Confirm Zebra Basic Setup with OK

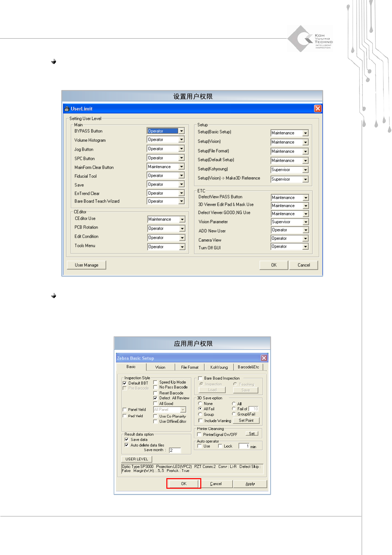(x=184, y=484)
